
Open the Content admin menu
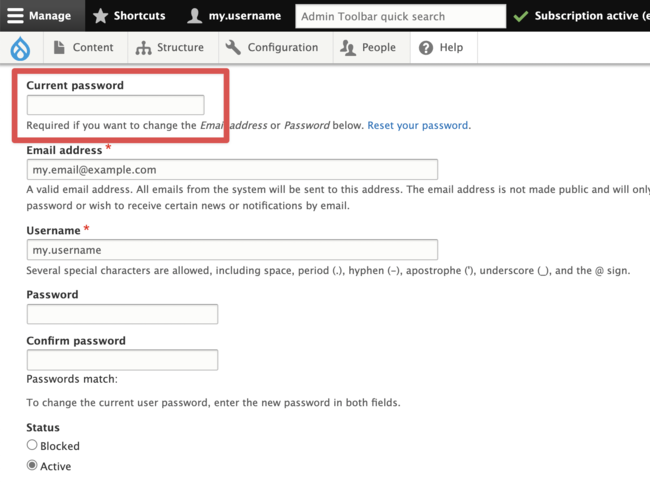point(85,48)
